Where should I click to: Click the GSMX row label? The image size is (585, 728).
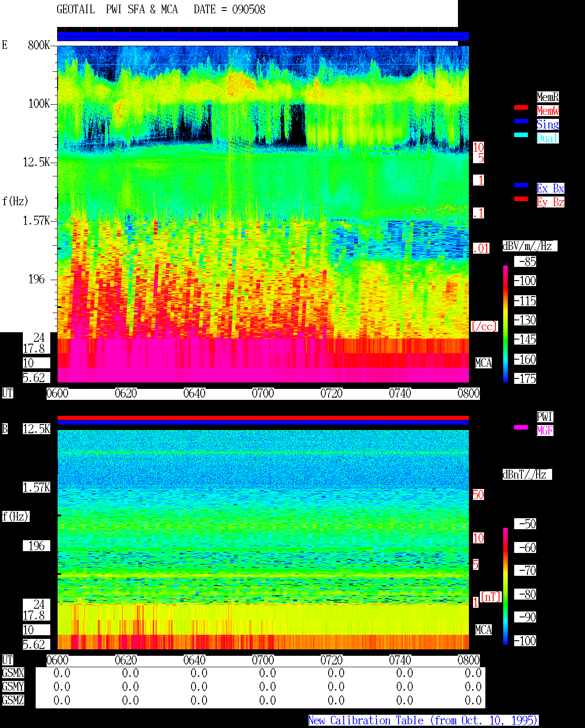(x=13, y=673)
